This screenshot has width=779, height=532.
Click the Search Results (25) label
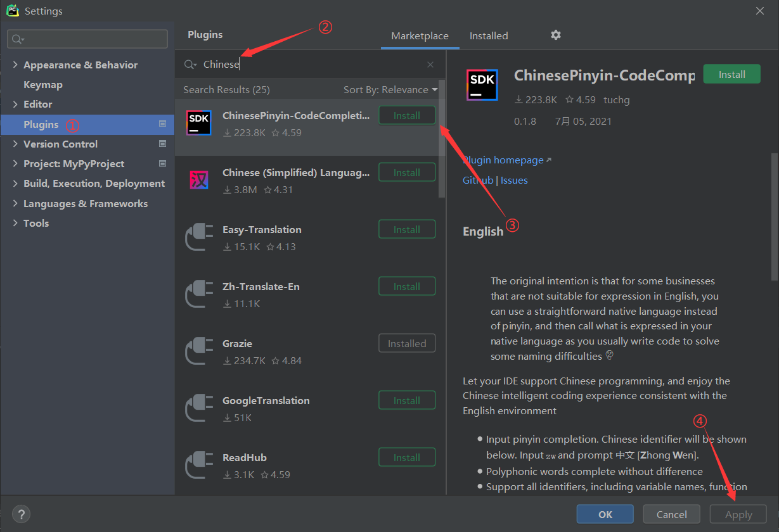(226, 90)
